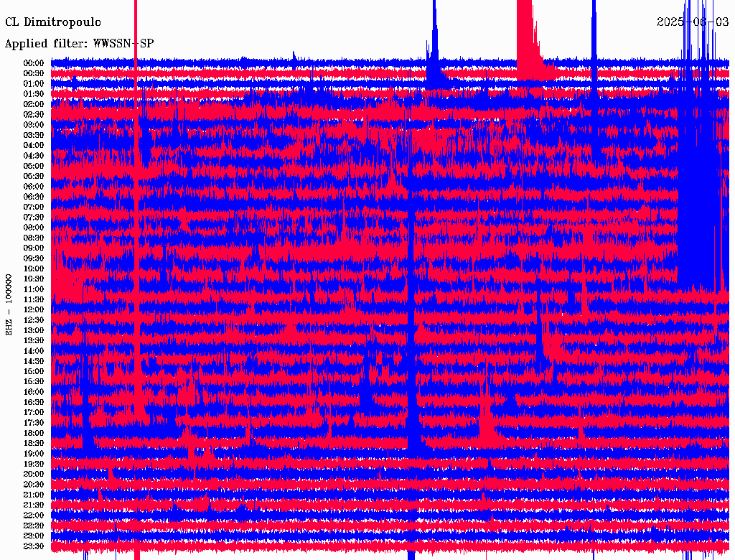Viewport: 735px width, 560px height.
Task: Click the 22:30 time label
Action: coord(34,526)
